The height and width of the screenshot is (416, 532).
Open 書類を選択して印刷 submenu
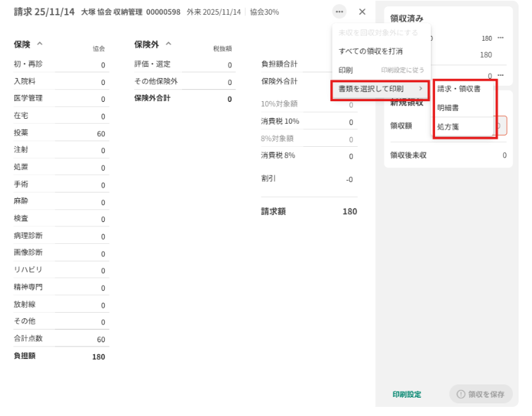pyautogui.click(x=380, y=89)
